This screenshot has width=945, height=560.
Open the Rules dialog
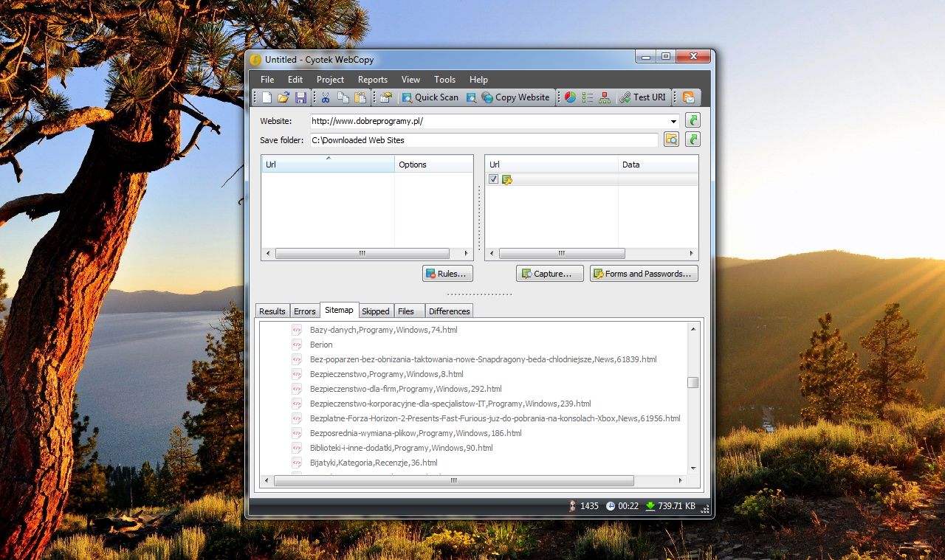(447, 273)
